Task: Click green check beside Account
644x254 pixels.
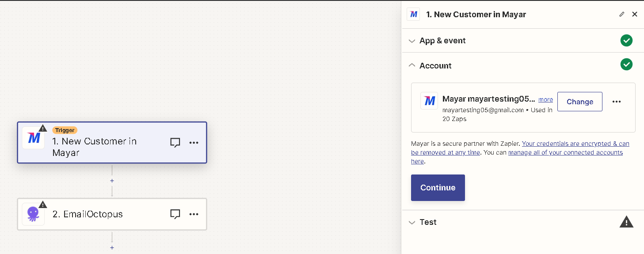Action: (626, 64)
